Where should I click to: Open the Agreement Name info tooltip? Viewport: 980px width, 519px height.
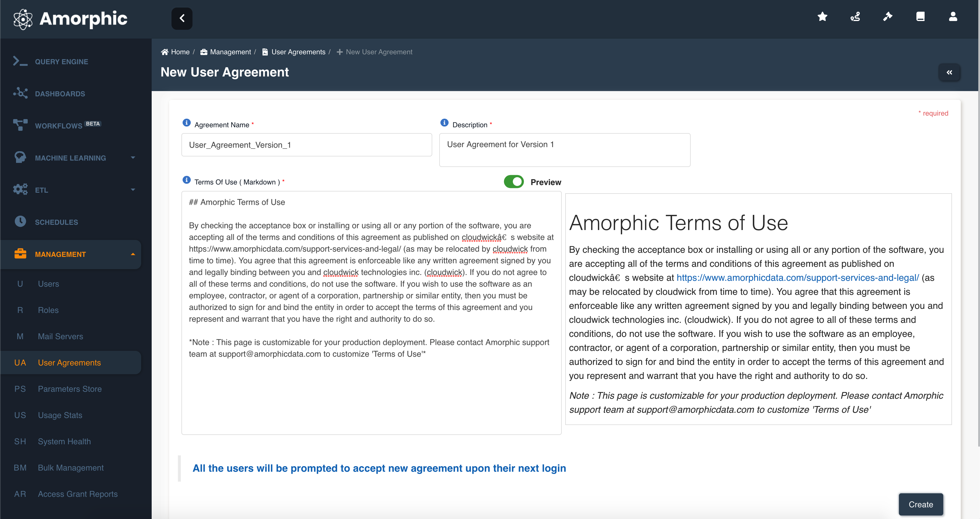[x=186, y=123]
